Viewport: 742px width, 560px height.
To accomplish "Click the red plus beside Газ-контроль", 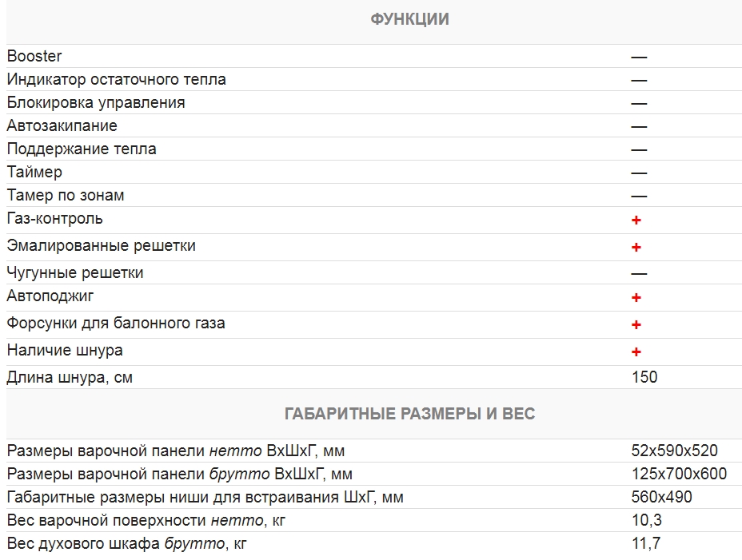I will coord(636,220).
